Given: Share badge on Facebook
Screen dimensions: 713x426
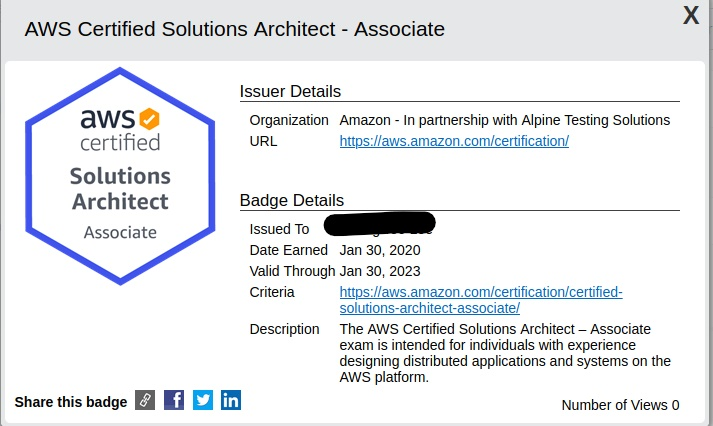Looking at the screenshot, I should [174, 400].
